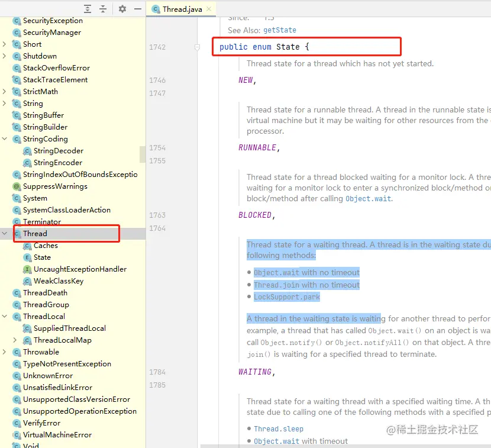Click 'public enum State {' declaration
The height and width of the screenshot is (448, 491).
click(x=264, y=47)
